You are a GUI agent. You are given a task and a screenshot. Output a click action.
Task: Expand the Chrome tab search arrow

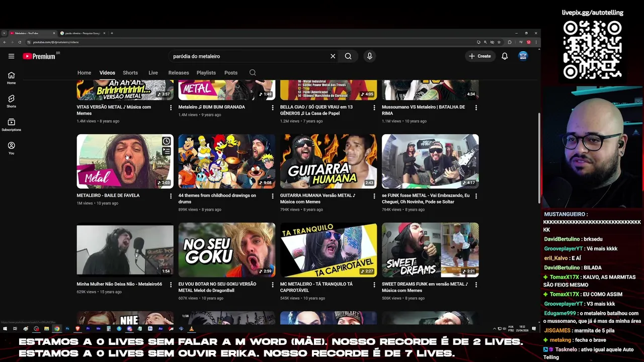(4, 33)
